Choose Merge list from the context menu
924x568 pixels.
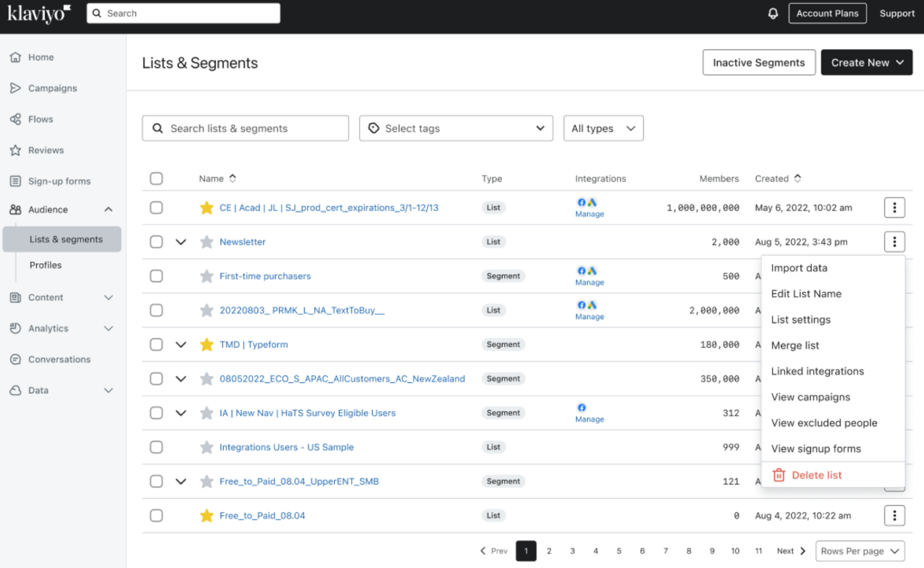coord(795,345)
